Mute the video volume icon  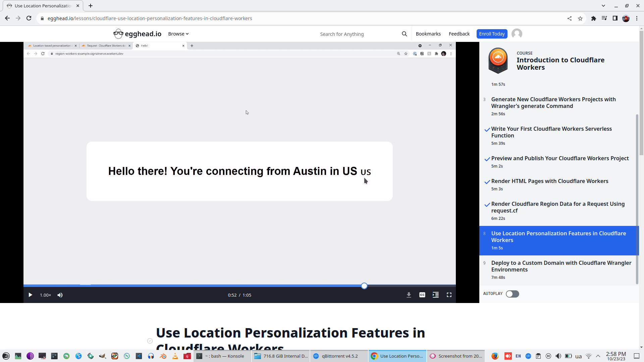click(x=60, y=295)
